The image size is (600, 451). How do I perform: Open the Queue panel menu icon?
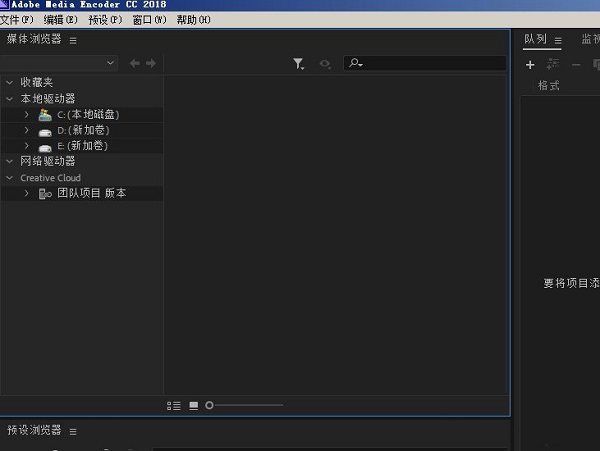coord(558,41)
